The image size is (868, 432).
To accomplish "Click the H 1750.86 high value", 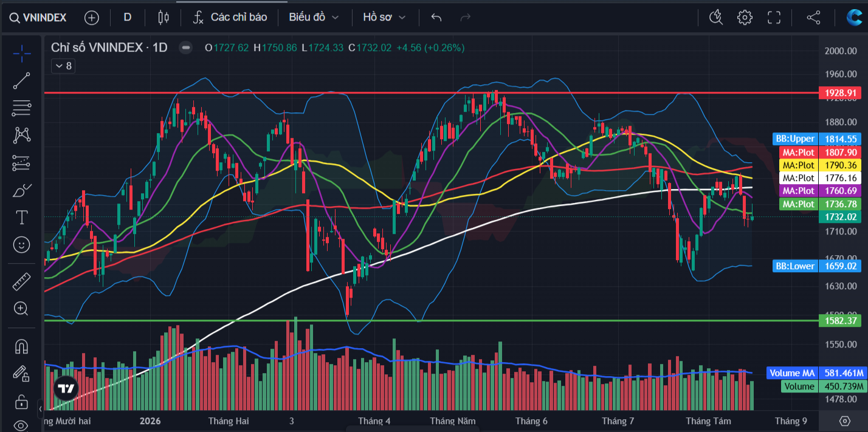I will coord(275,47).
